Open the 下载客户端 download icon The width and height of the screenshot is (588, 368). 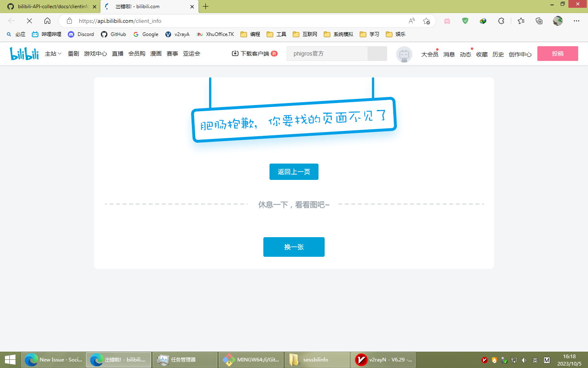coord(235,53)
